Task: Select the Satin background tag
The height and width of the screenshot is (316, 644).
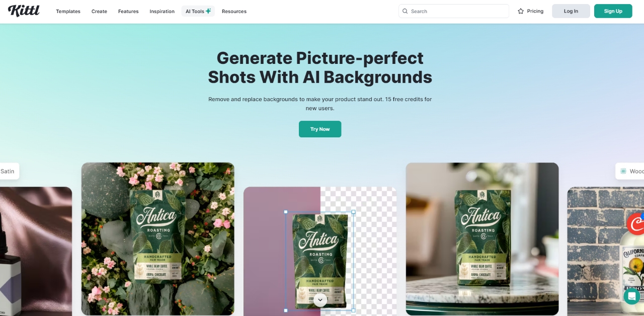Action: pyautogui.click(x=9, y=171)
